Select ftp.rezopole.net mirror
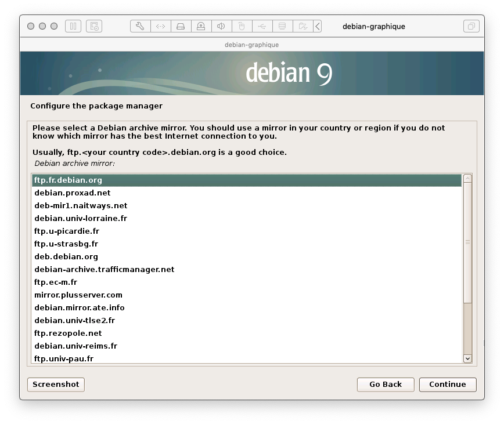This screenshot has width=504, height=424. click(247, 334)
